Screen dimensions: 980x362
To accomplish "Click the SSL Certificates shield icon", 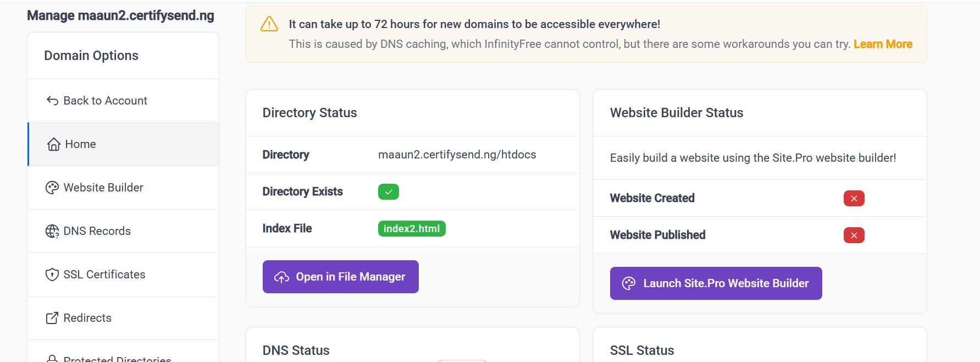I will pos(52,275).
